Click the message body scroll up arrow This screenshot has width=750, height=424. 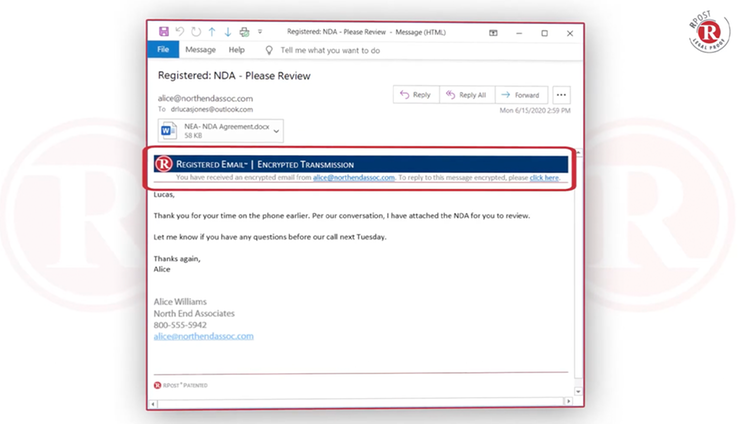578,153
